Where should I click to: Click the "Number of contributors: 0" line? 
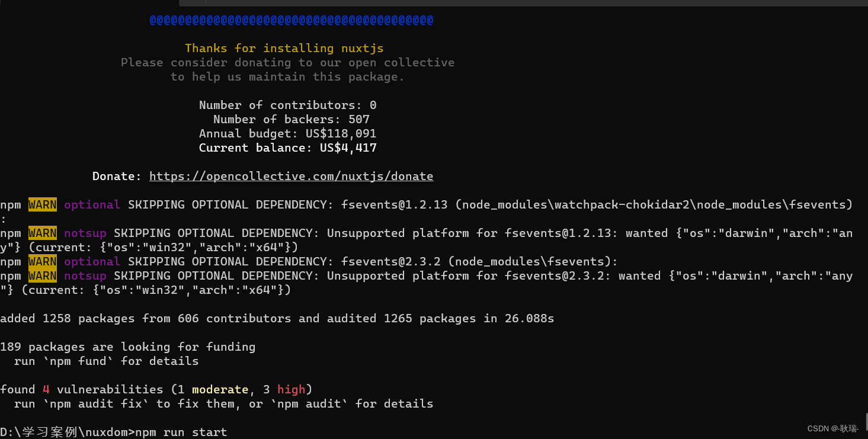click(x=288, y=105)
